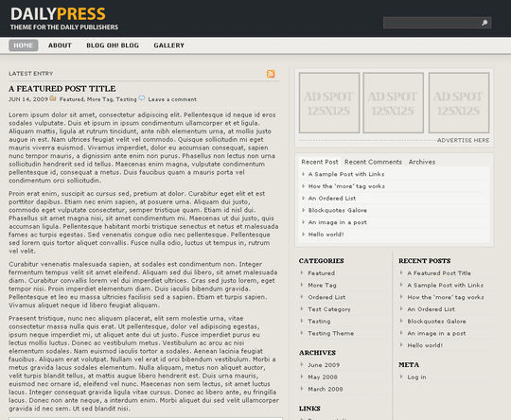
Task: Click the comment bubble icon
Action: click(x=142, y=98)
